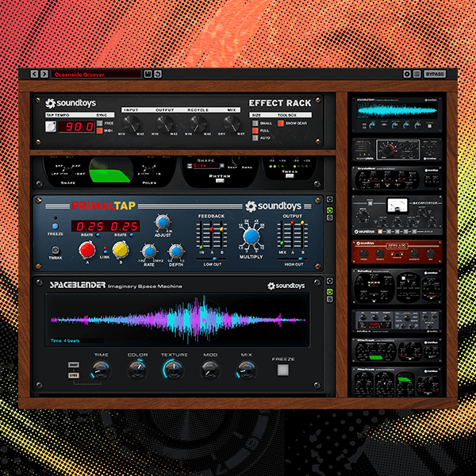Select the Small rack size option
This screenshot has height=476, width=476.
click(x=255, y=123)
